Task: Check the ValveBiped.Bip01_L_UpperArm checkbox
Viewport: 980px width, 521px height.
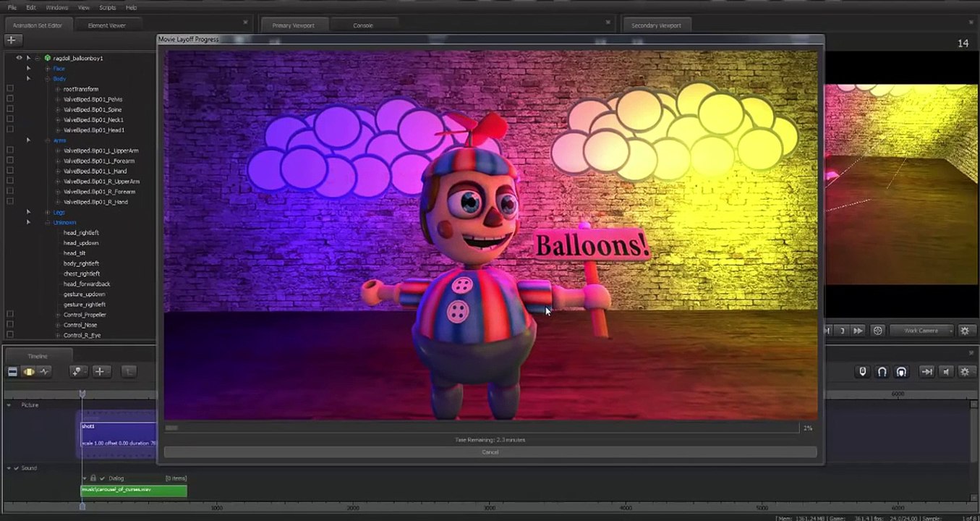Action: click(x=10, y=151)
